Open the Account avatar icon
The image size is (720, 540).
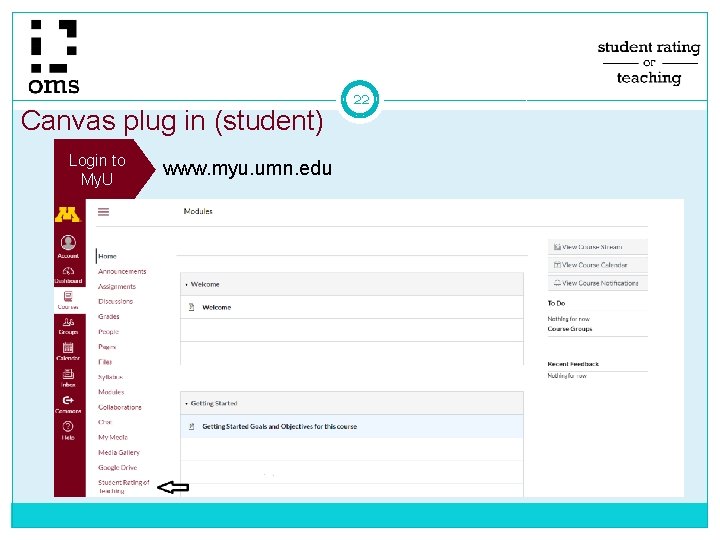click(68, 242)
